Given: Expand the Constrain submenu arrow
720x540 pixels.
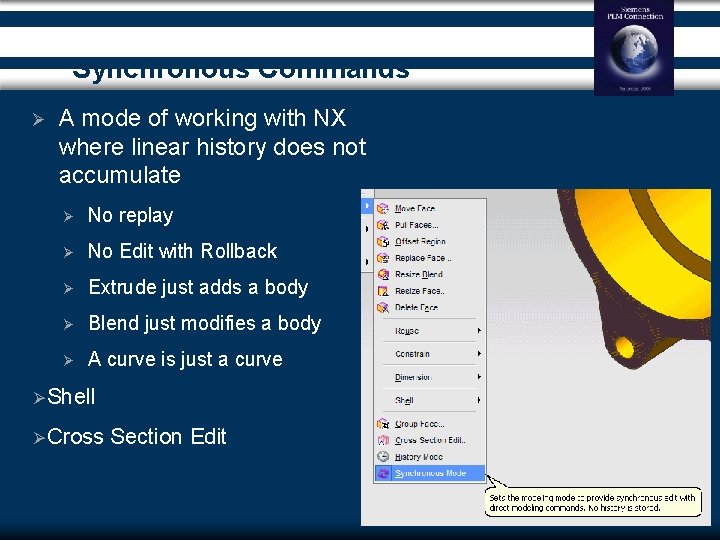Looking at the screenshot, I should coord(479,354).
